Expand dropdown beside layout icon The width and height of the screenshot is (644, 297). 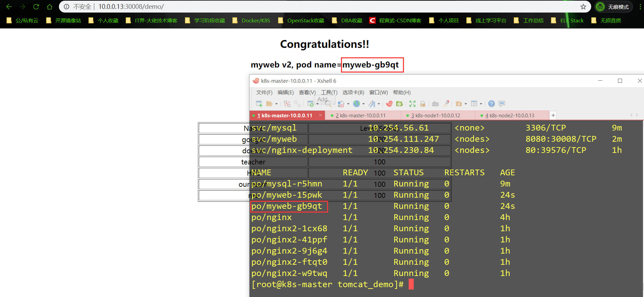(481, 104)
